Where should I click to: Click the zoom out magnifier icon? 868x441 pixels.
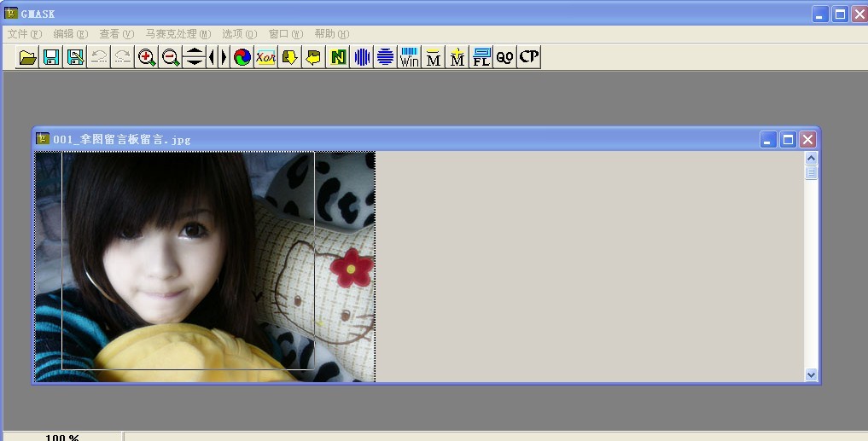171,57
